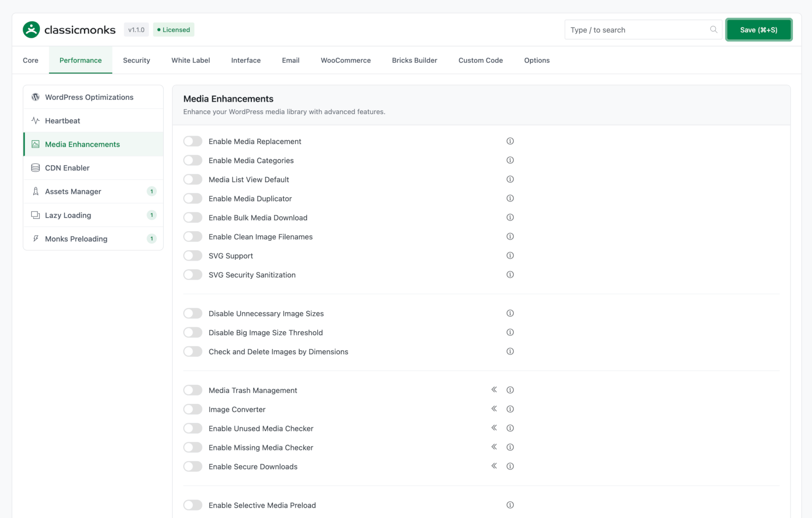The width and height of the screenshot is (812, 518).
Task: Click the CDN Enabler database icon
Action: click(x=36, y=168)
